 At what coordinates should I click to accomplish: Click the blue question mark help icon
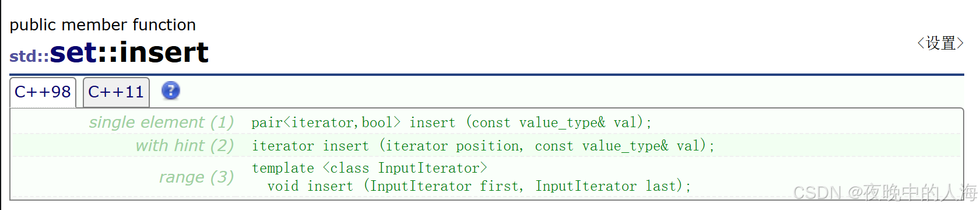pos(170,90)
